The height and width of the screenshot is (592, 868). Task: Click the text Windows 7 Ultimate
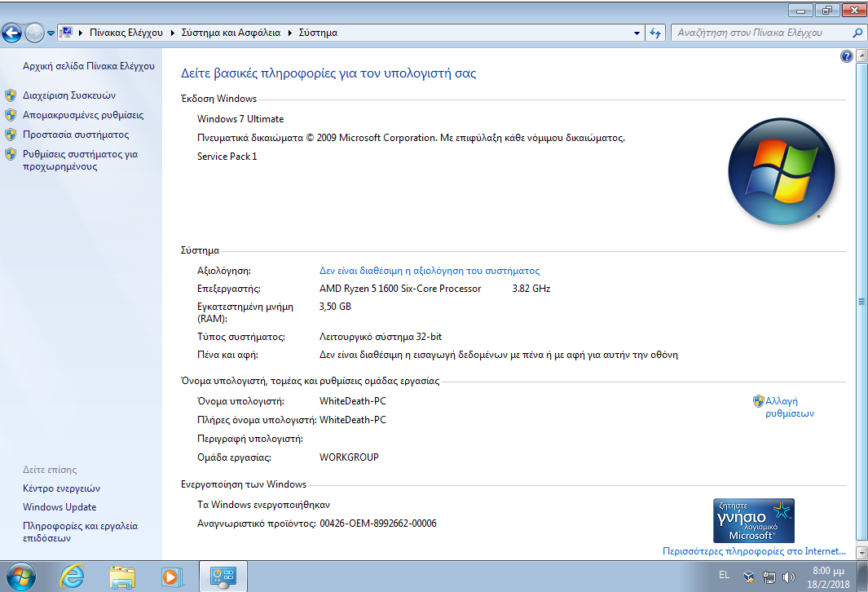pos(240,118)
